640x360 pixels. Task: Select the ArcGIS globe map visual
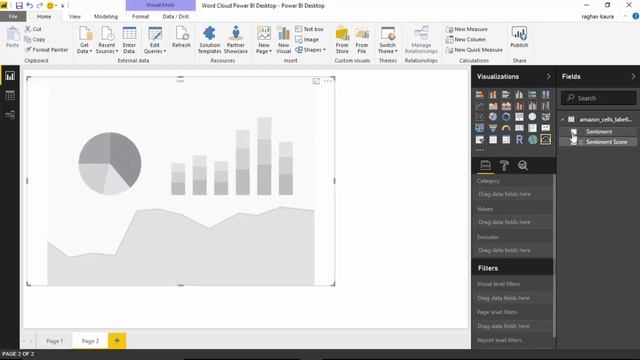coord(532,140)
